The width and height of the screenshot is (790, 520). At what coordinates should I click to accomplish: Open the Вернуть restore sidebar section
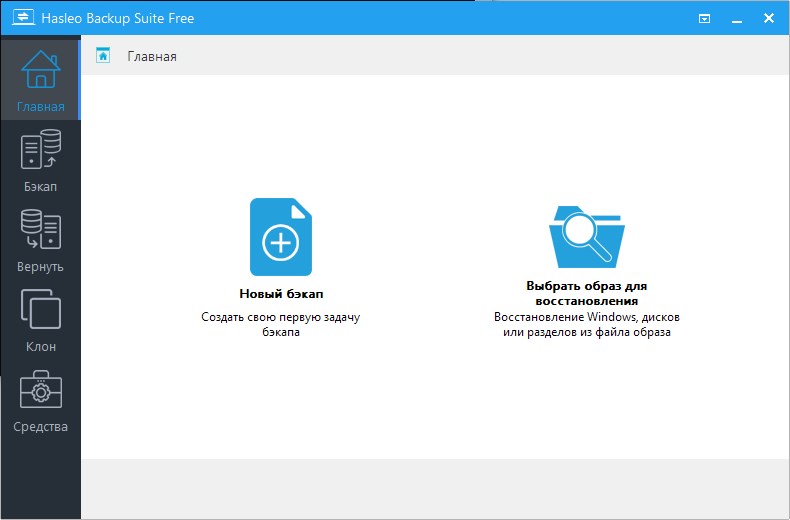[40, 240]
